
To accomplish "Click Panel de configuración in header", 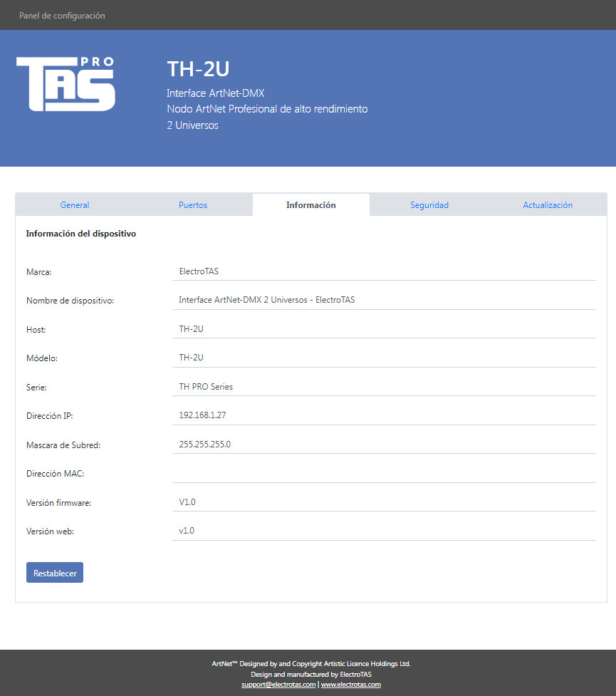I will (x=62, y=16).
